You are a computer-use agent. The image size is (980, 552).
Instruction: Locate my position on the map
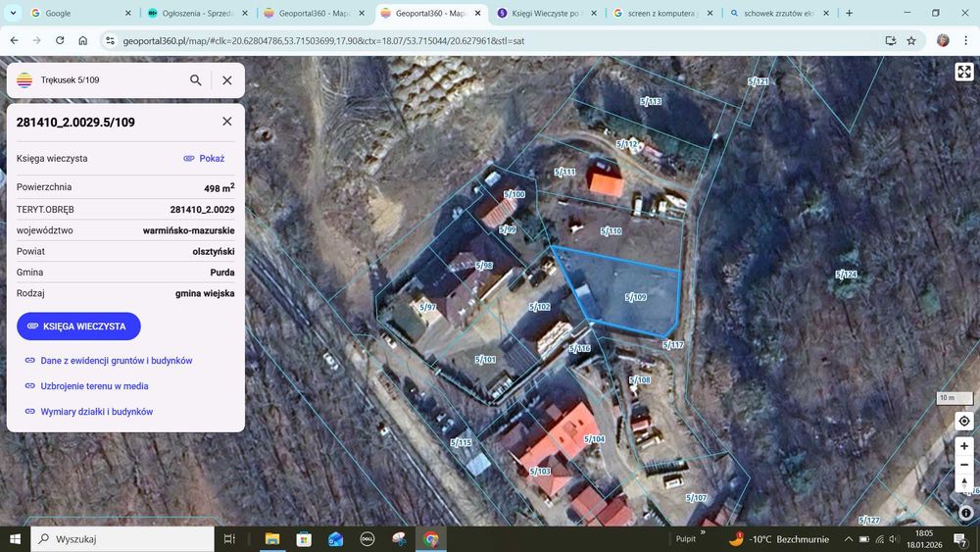pos(964,422)
